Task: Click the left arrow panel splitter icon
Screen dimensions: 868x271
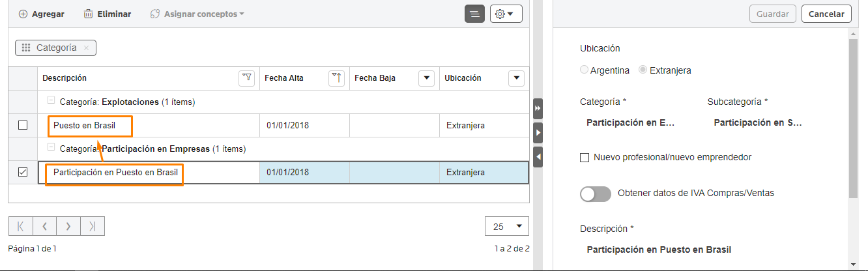Action: 538,157
